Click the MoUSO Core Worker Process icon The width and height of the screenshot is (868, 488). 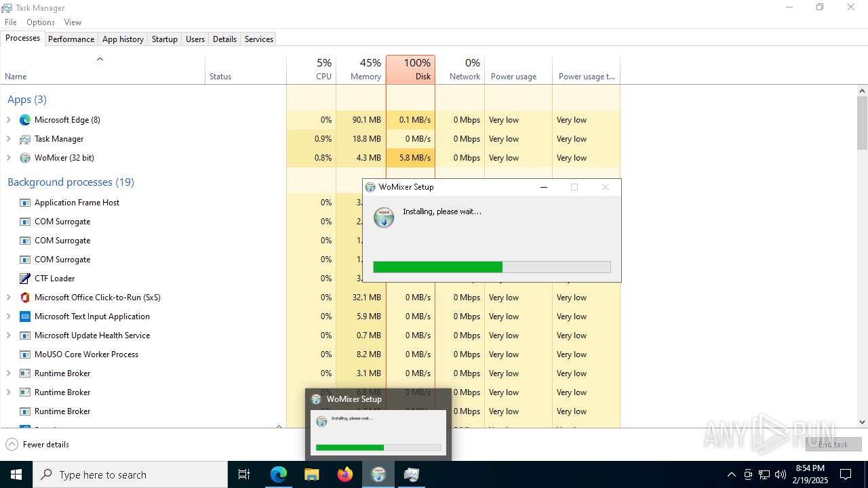pos(25,354)
